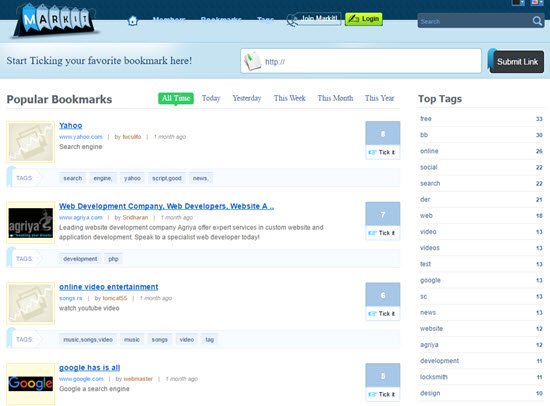Visit www.agriya.com URL link
This screenshot has width=550, height=406.
[x=81, y=218]
